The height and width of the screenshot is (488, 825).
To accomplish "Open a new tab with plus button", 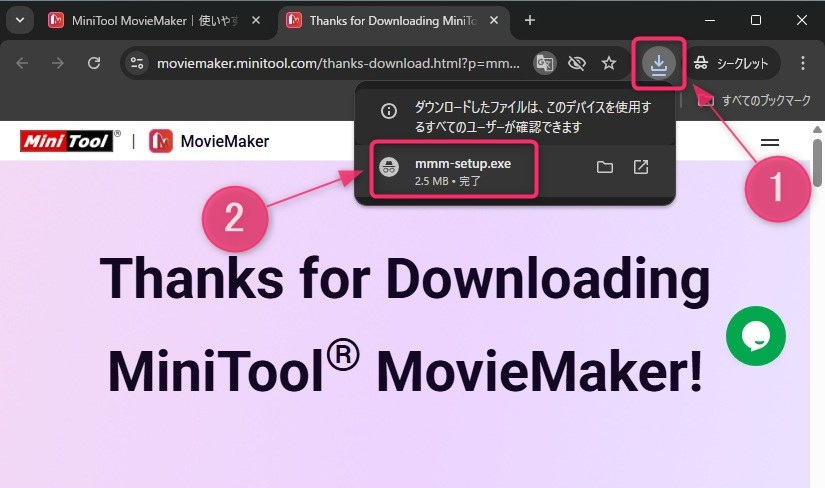I will tap(530, 20).
